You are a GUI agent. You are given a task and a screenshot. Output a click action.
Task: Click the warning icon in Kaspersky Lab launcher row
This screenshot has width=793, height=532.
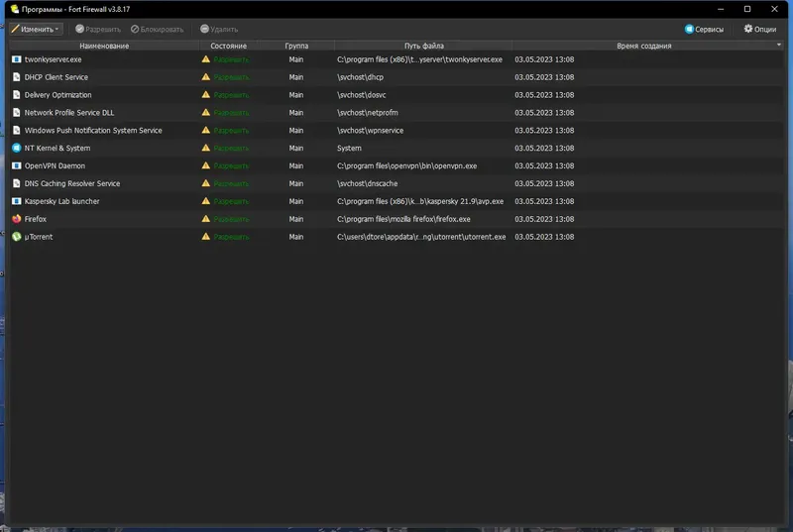pyautogui.click(x=206, y=200)
